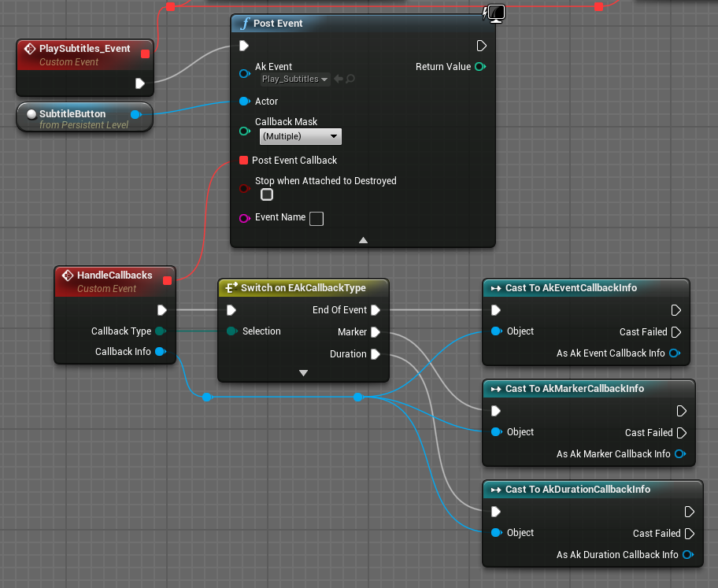
Task: Click the browse magnifier icon beside Play_Subtitles
Action: [x=350, y=79]
